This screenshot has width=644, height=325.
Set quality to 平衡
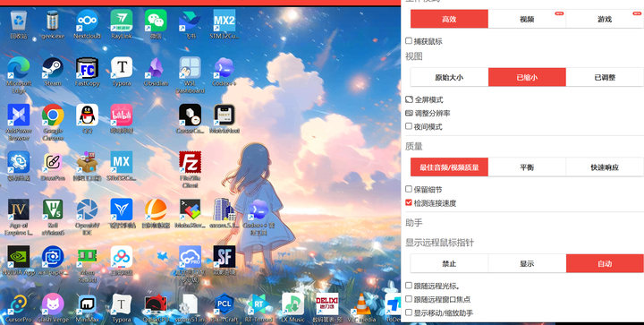pyautogui.click(x=527, y=167)
